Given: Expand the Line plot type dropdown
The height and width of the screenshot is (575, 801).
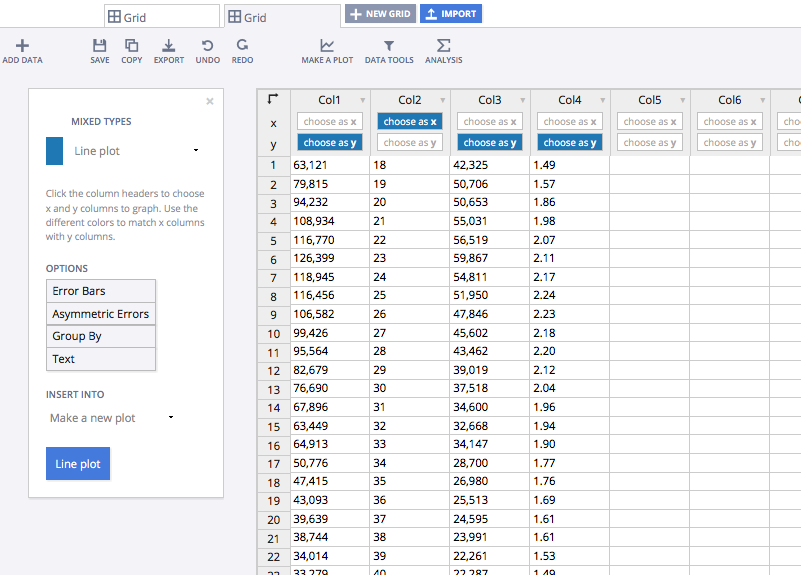Looking at the screenshot, I should 196,151.
